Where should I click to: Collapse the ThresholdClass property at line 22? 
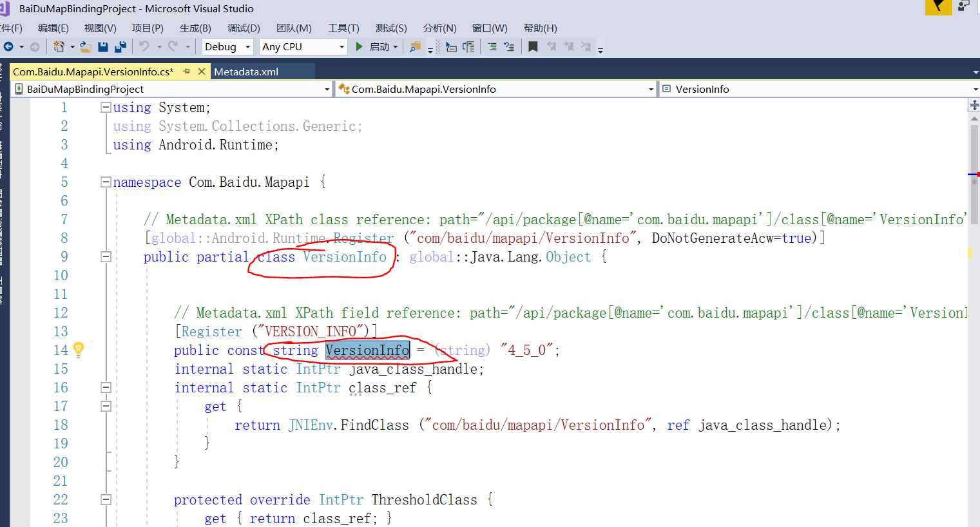[x=106, y=500]
